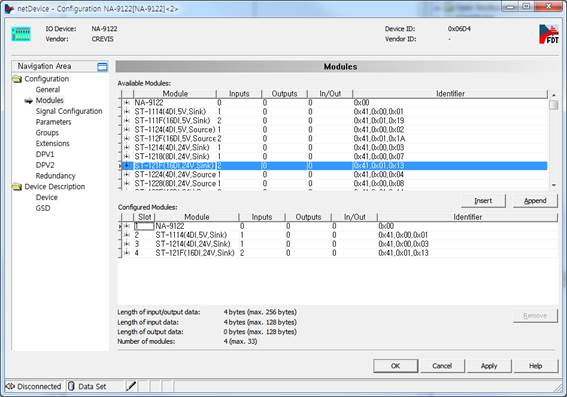Viewport: 567px width, 397px height.
Task: Click the Slot 1 number input field
Action: pos(144,226)
